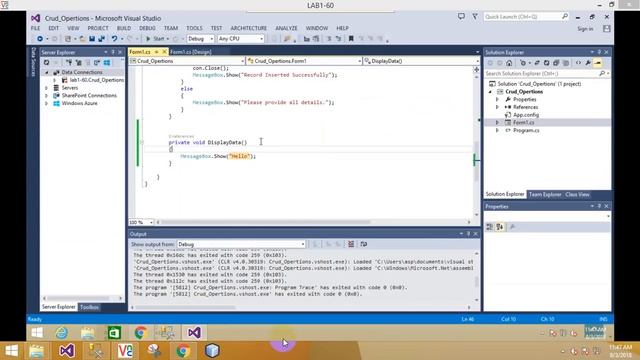Expand SharePoint Connections in Server Explorer
This screenshot has width=640, height=360.
(46, 96)
